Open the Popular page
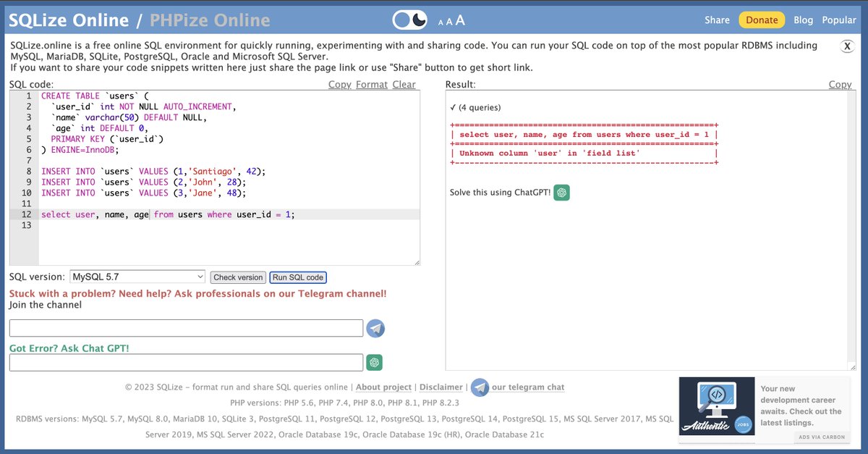 coord(839,20)
